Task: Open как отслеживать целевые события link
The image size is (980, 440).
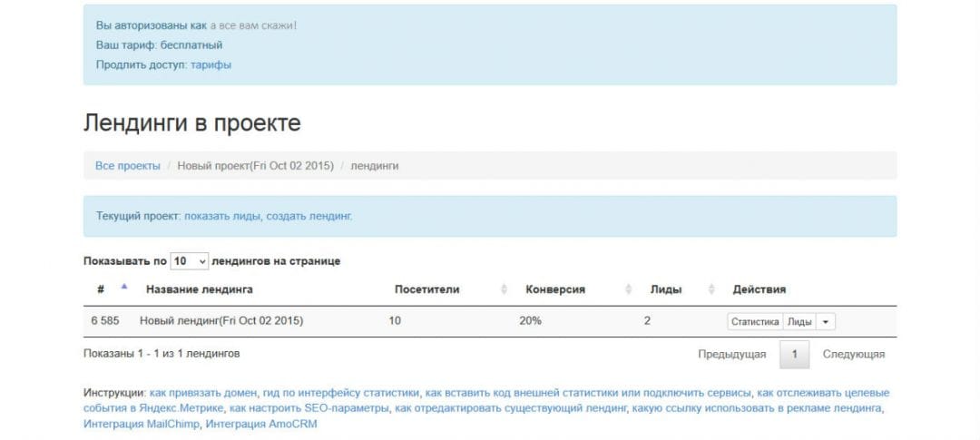Action: coord(486,401)
